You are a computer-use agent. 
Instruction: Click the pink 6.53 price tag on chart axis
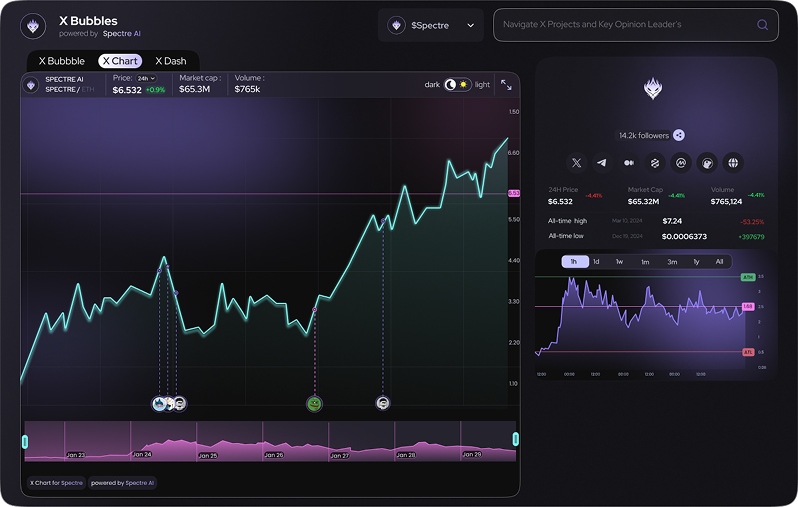pos(514,193)
